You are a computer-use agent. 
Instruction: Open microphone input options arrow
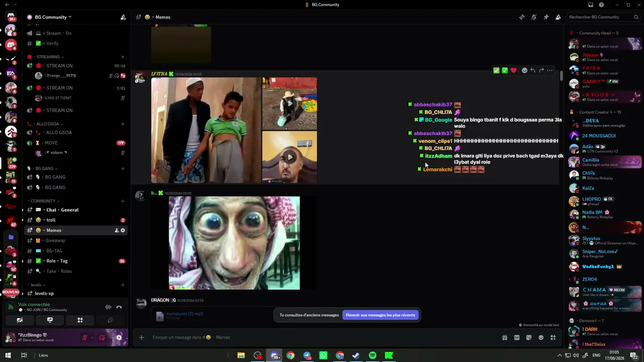92,338
